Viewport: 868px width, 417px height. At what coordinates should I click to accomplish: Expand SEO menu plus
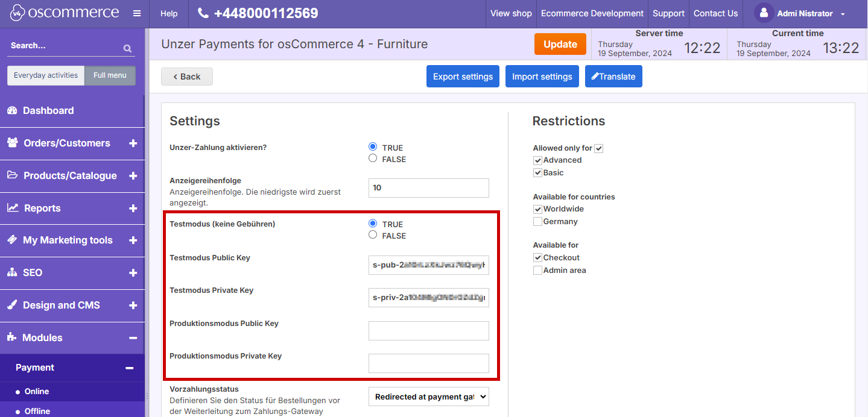(x=133, y=273)
